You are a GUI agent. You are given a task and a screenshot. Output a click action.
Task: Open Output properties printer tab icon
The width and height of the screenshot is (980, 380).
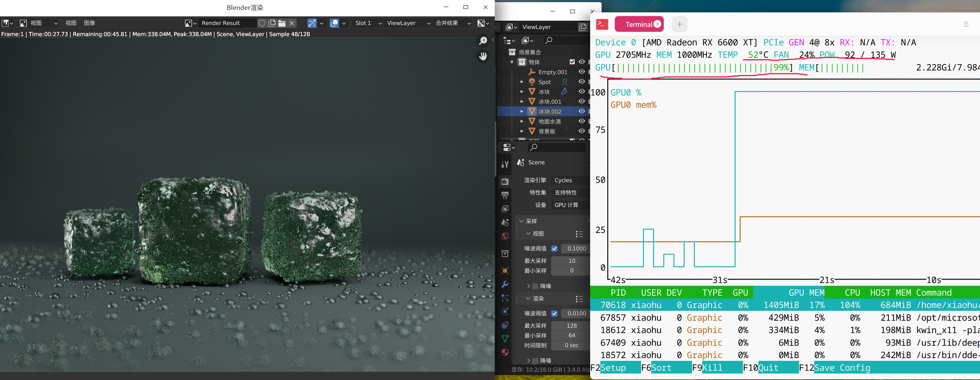[505, 195]
